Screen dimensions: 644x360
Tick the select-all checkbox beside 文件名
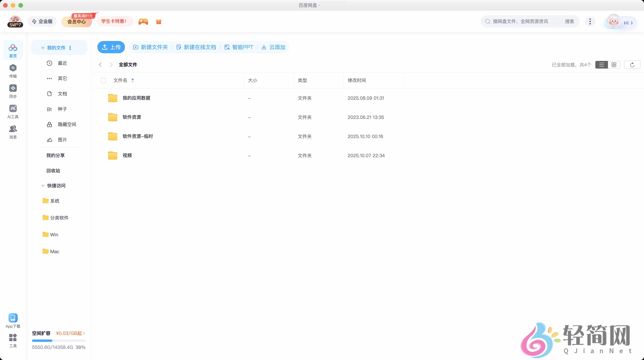103,80
